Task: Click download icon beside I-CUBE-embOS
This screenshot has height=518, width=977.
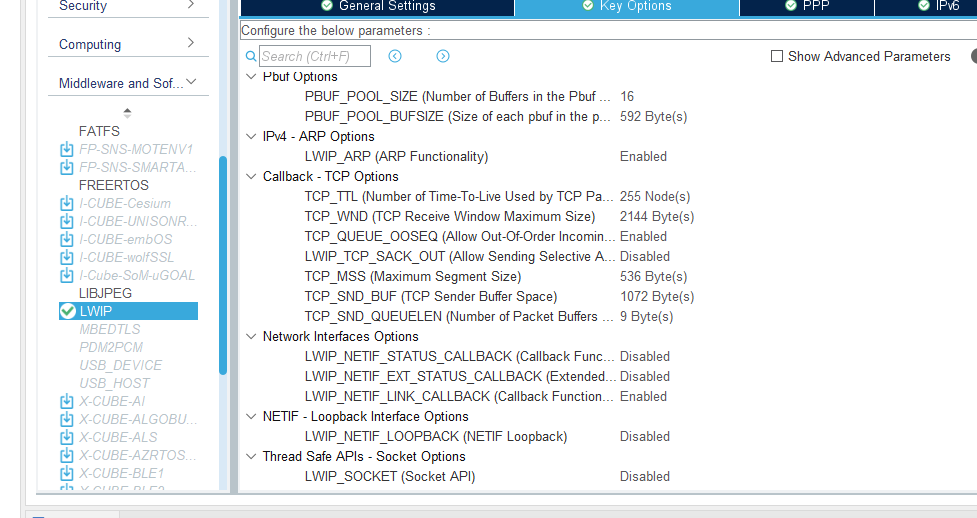Action: (67, 240)
